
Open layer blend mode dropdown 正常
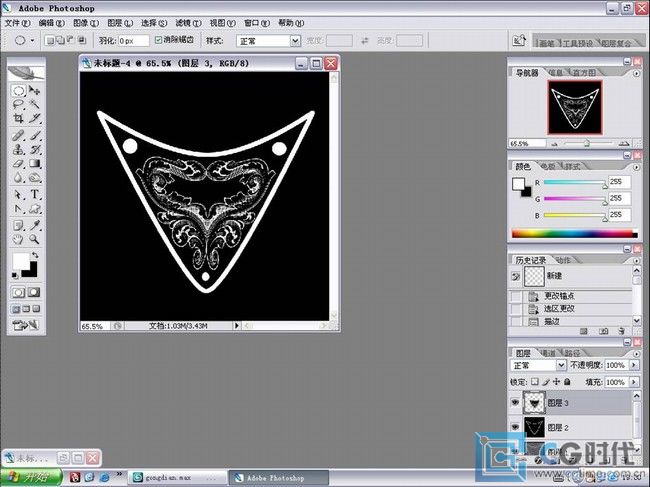point(561,365)
